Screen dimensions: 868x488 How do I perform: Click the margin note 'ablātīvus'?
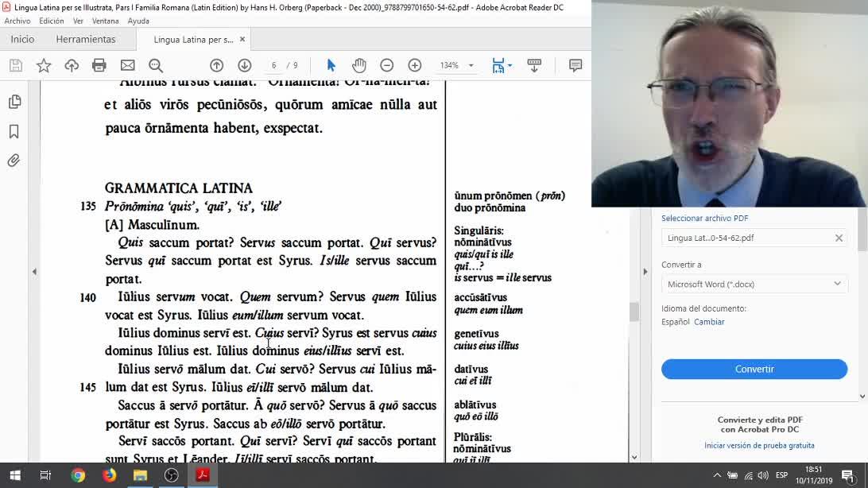point(475,405)
